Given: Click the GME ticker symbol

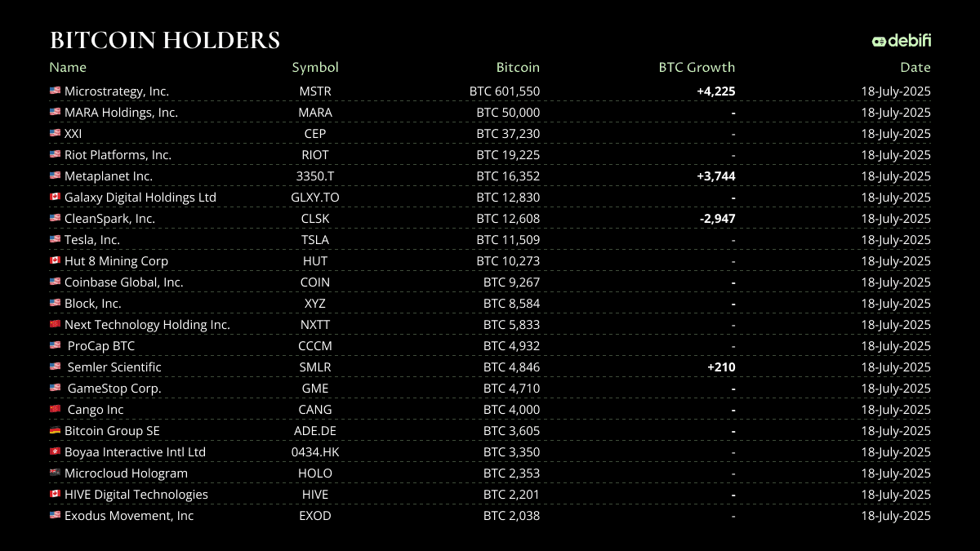Looking at the screenshot, I should [x=315, y=389].
